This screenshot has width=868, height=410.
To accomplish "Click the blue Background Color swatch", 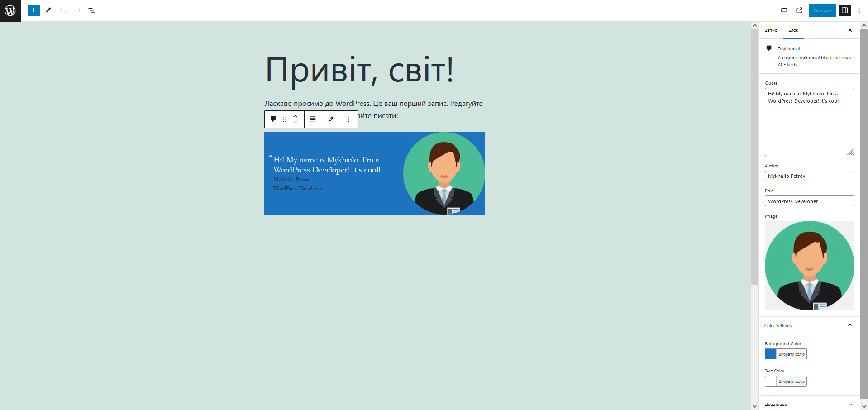I will (771, 354).
